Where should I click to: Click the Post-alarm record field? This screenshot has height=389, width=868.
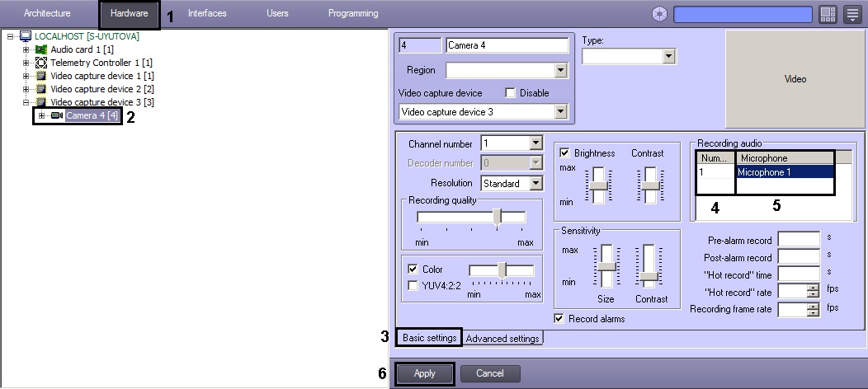coord(799,257)
